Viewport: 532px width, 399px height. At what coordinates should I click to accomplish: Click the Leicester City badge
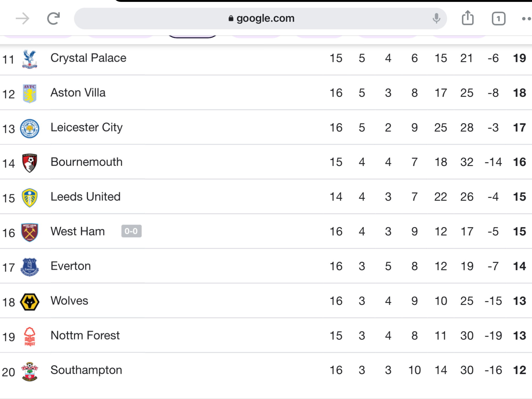(30, 128)
